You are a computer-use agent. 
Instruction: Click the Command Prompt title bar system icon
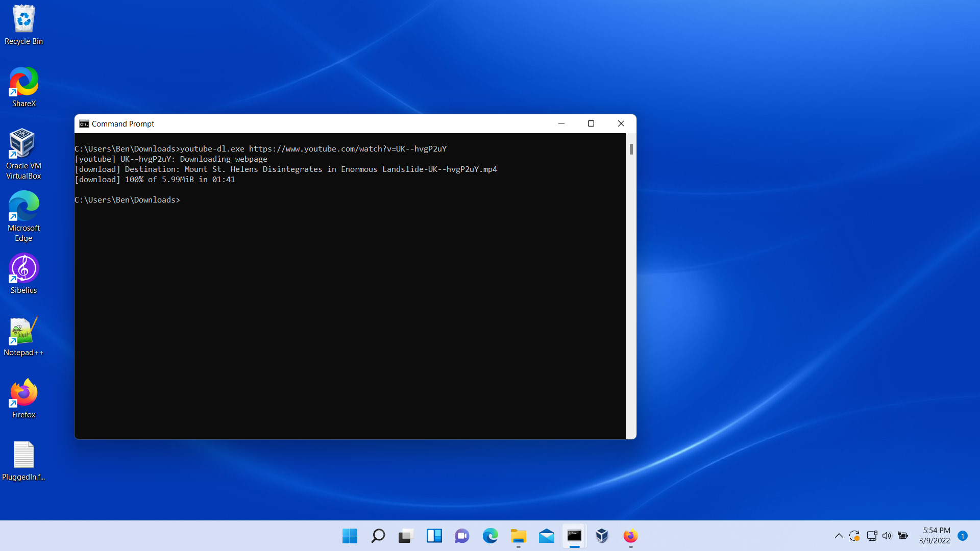coord(84,124)
